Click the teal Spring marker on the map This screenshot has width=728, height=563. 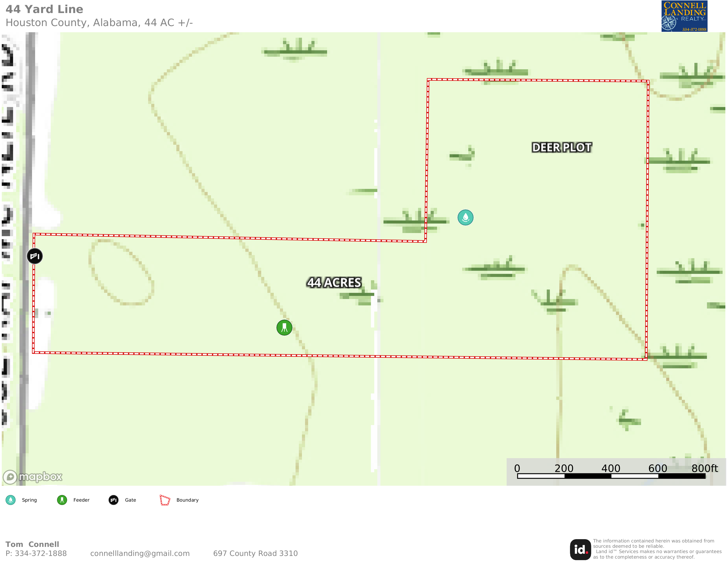click(465, 217)
